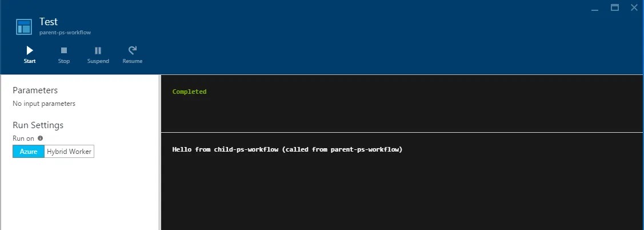The image size is (644, 230).
Task: Minimize the Test blade
Action: pos(595,8)
